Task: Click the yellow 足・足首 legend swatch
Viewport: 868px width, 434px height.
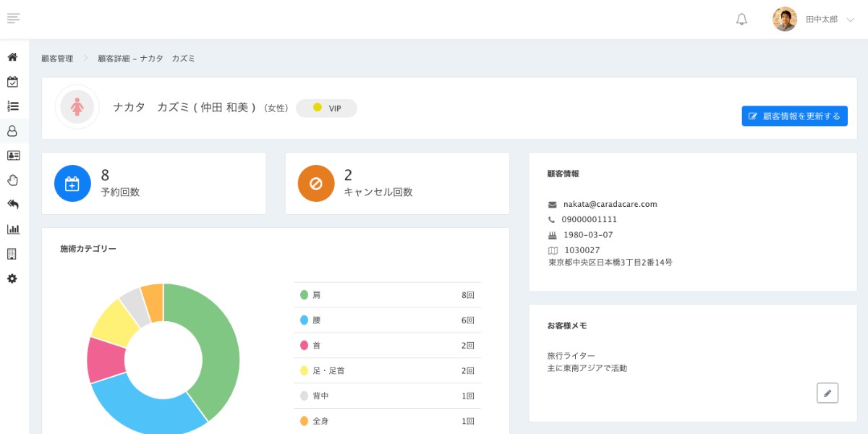Action: click(x=305, y=370)
